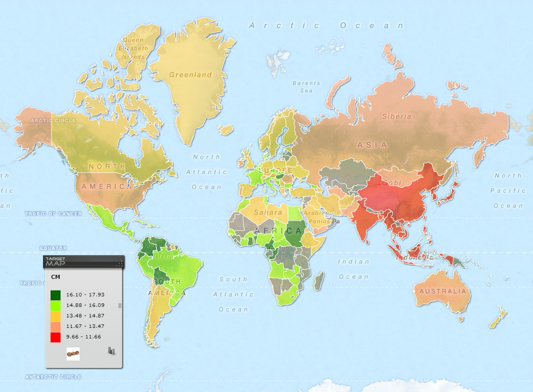Click the Indian Ocean map label
This screenshot has width=533, height=392.
pyautogui.click(x=353, y=269)
